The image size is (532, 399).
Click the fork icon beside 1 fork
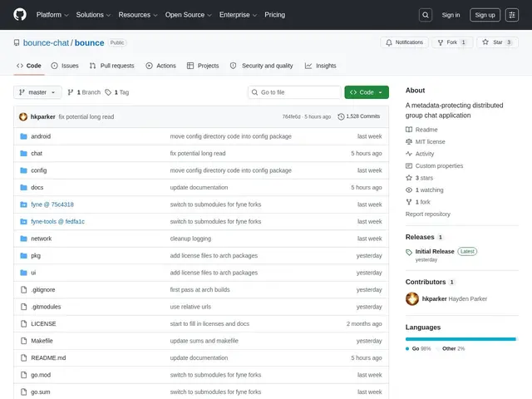[409, 202]
